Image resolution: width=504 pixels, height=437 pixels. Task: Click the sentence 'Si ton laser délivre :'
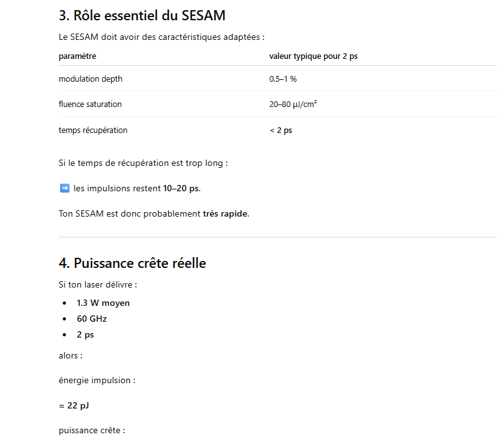98,284
